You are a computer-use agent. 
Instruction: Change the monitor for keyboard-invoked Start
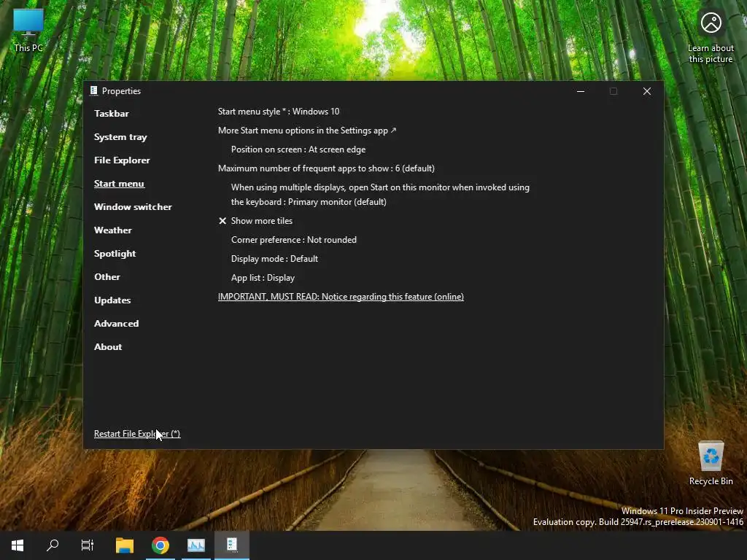tap(380, 194)
